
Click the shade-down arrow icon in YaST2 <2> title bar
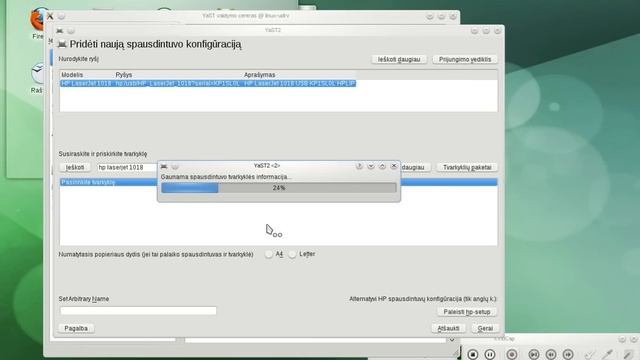click(x=371, y=166)
